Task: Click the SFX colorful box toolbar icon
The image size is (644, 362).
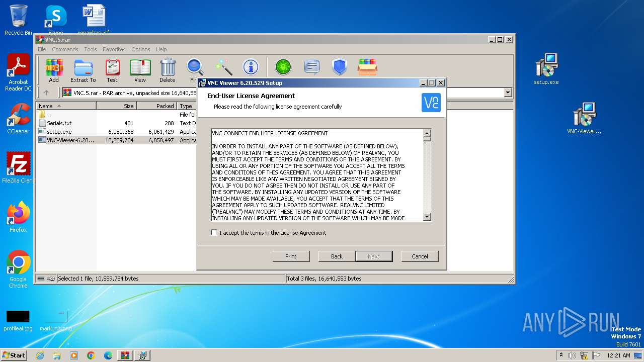Action: click(x=368, y=67)
